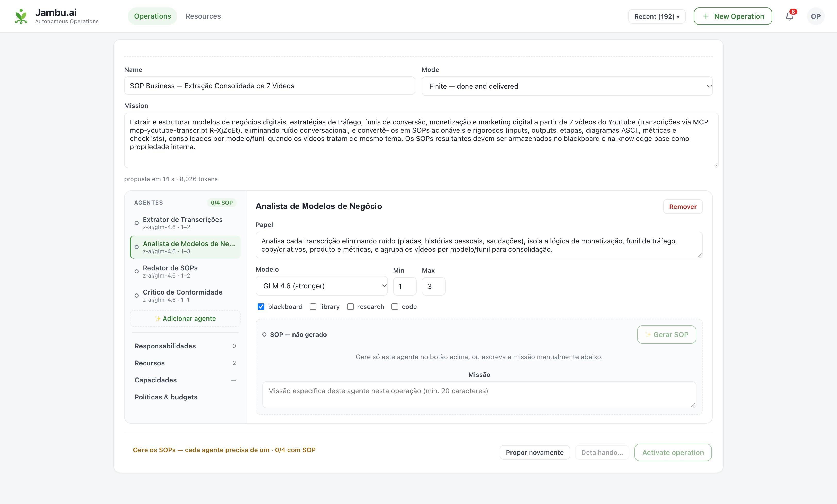Click the status circle beside Crítico de Conformidade

(137, 296)
